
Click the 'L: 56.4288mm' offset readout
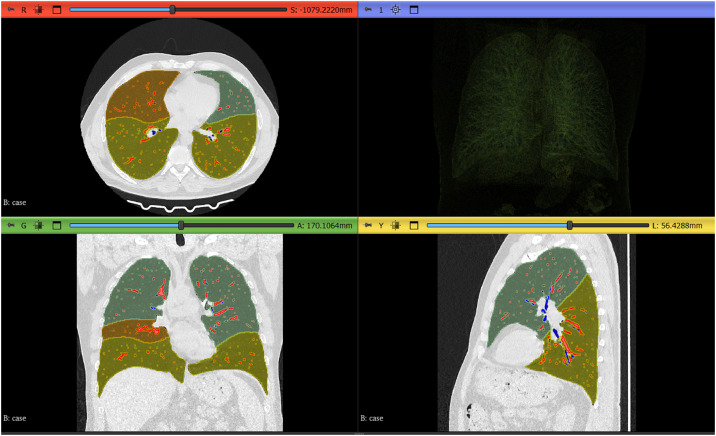click(x=677, y=225)
